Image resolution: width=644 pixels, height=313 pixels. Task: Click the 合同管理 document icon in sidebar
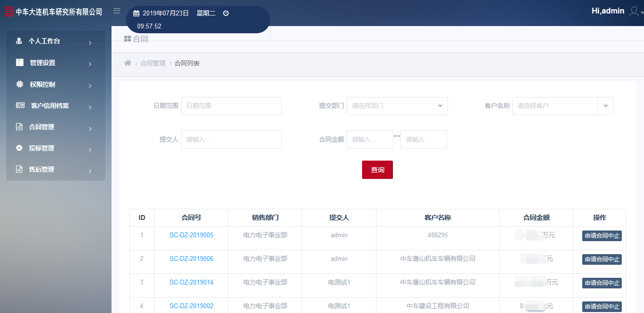click(18, 127)
